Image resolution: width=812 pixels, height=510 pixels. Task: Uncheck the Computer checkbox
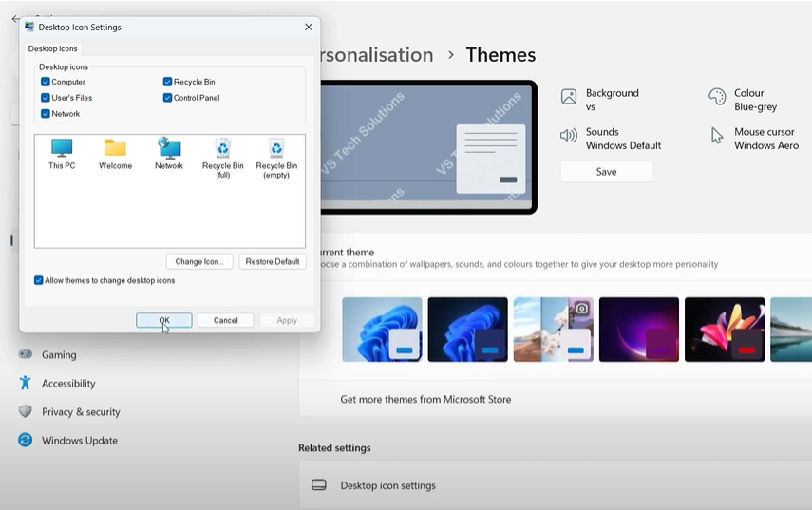tap(45, 82)
